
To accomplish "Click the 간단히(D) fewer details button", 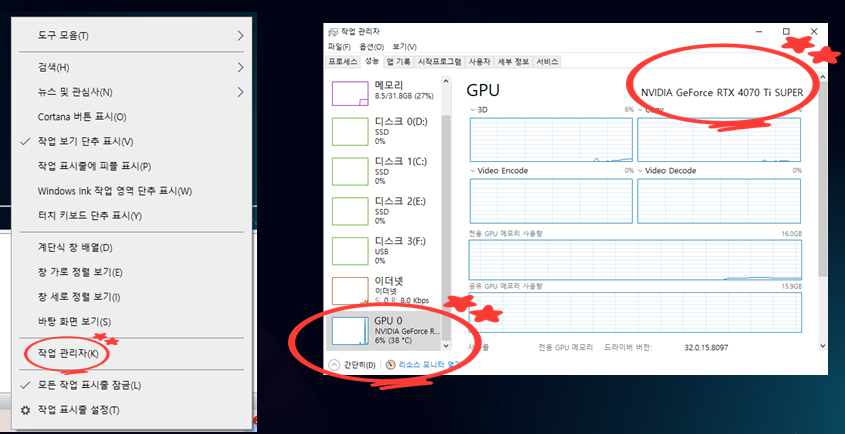I will point(352,365).
